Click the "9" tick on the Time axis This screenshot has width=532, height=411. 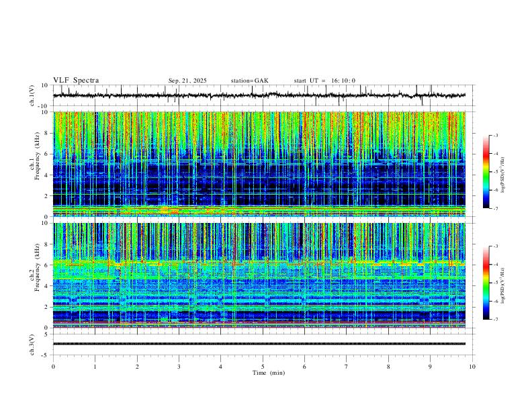tap(430, 367)
